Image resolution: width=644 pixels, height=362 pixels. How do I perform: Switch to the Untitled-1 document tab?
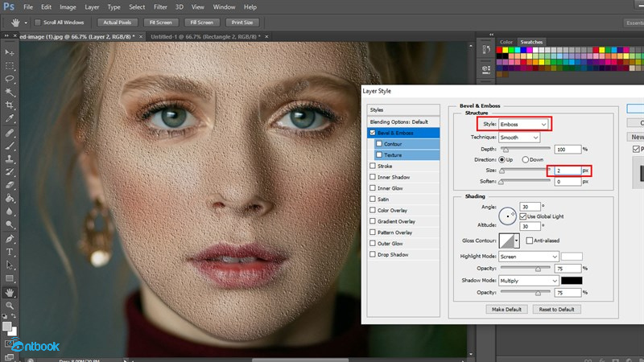click(x=201, y=37)
